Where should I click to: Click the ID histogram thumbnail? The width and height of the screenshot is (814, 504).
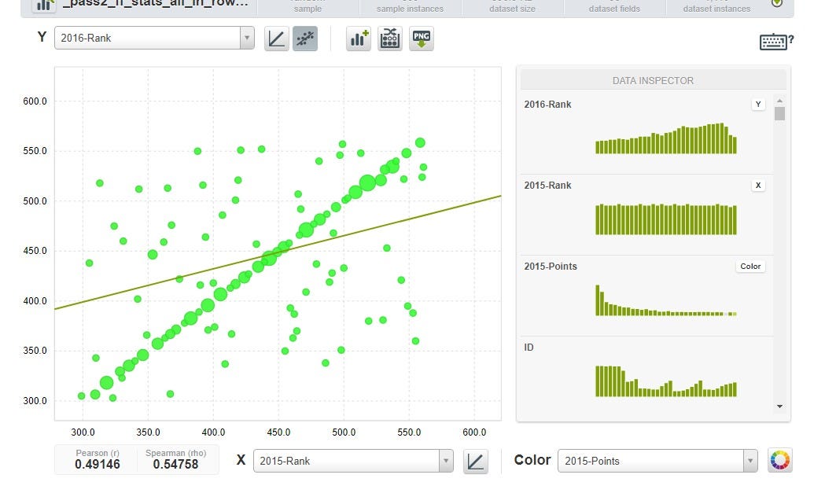(x=666, y=381)
